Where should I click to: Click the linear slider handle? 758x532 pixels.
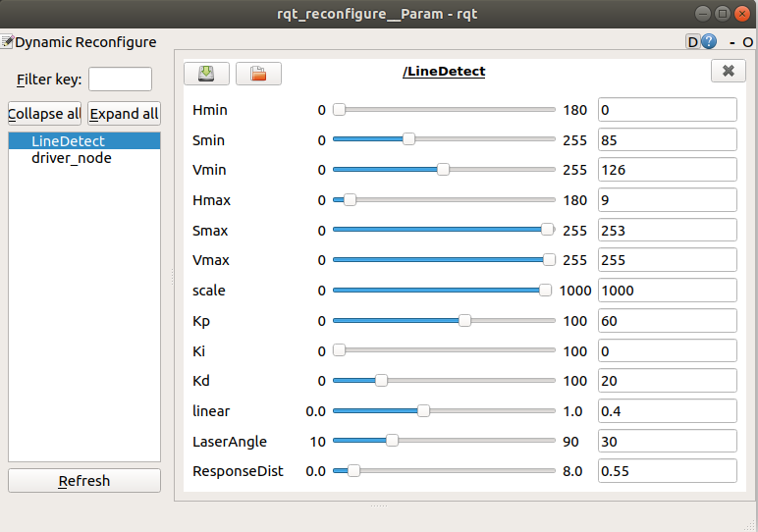click(423, 410)
